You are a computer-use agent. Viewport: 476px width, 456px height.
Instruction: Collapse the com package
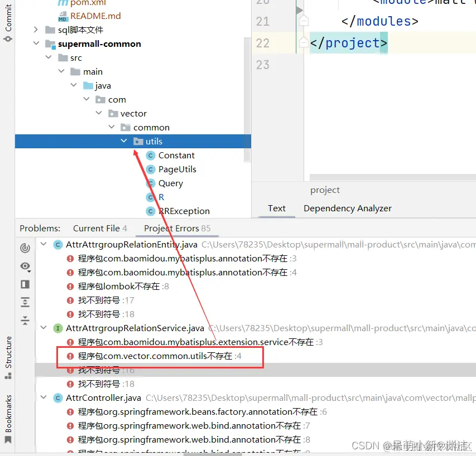86,99
